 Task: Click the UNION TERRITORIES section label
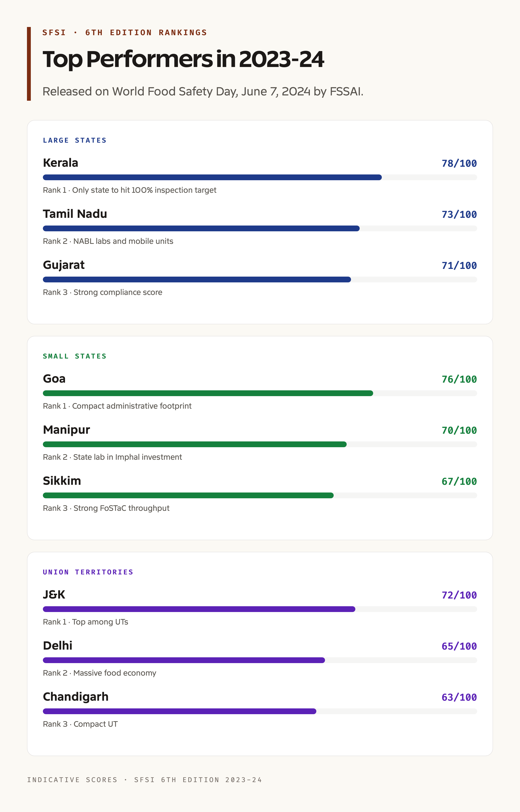(x=88, y=572)
